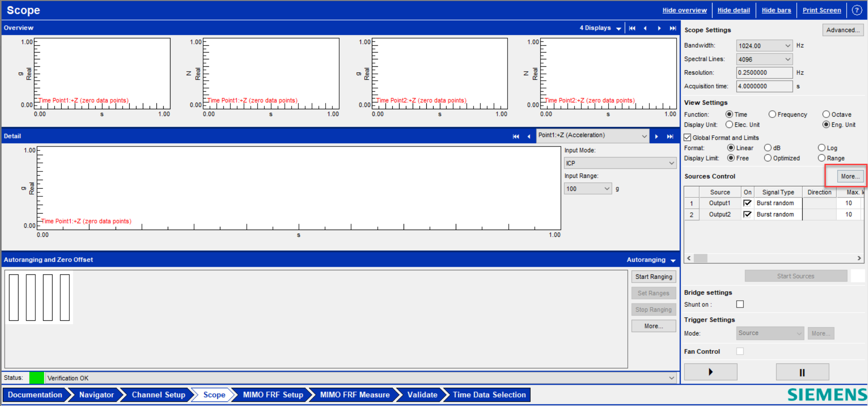Go to next display in Overview
Viewport: 868px width, 406px height.
pyautogui.click(x=659, y=28)
